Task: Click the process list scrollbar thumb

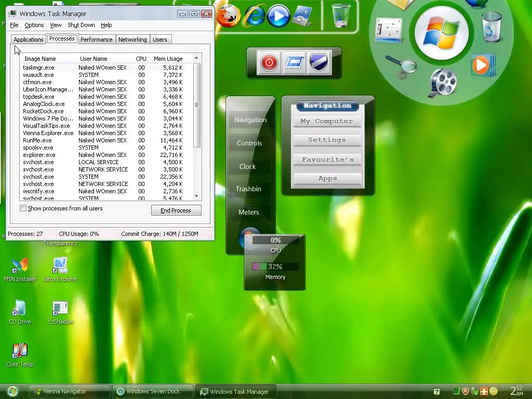Action: pos(196,105)
